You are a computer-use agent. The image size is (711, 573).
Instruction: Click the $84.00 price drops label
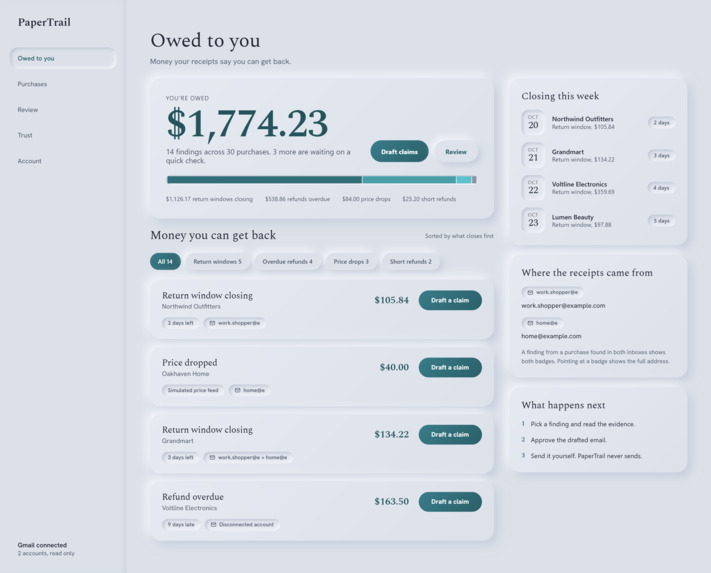pos(366,199)
